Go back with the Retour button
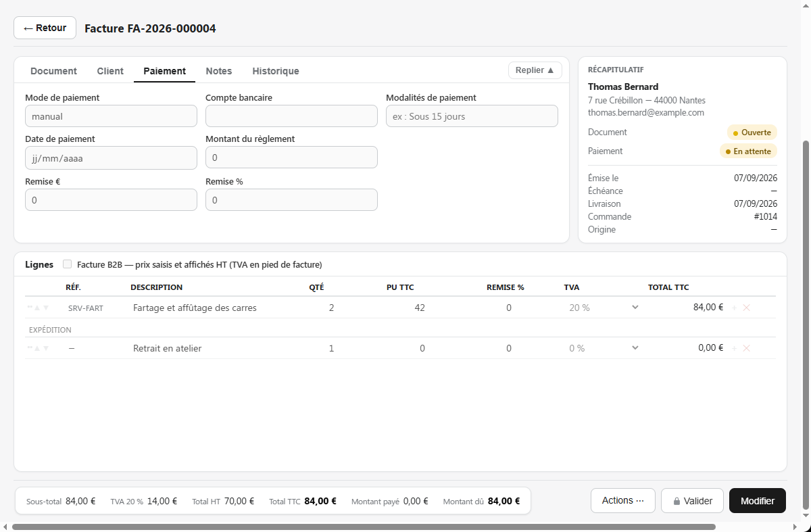This screenshot has height=532, width=811. click(x=45, y=28)
